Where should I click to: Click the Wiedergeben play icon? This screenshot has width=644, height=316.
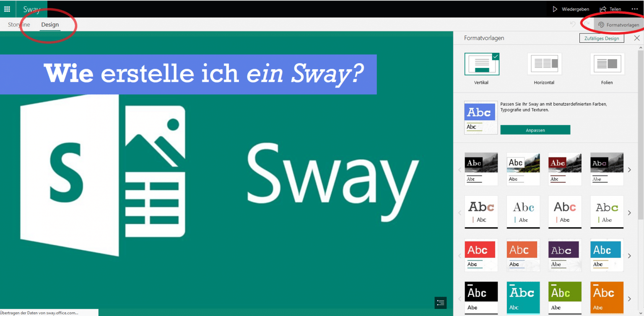click(x=555, y=9)
